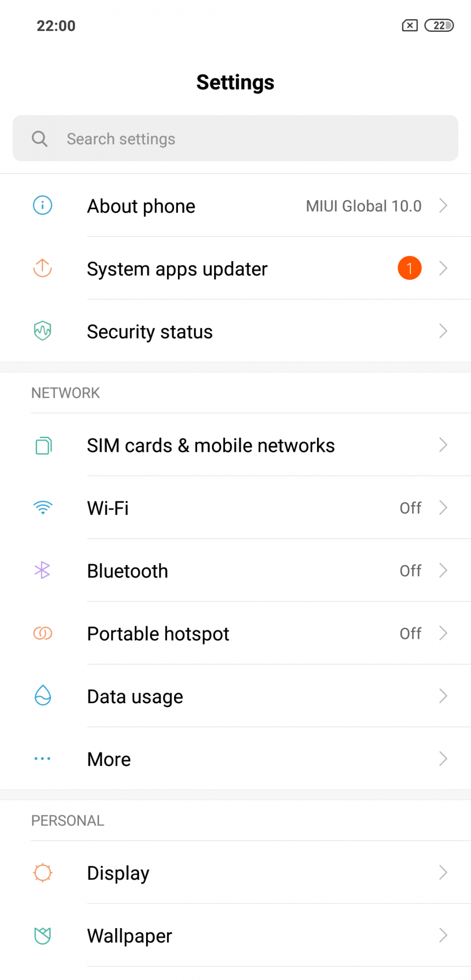This screenshot has width=471, height=980.
Task: Tap the Display sun icon
Action: pos(43,873)
